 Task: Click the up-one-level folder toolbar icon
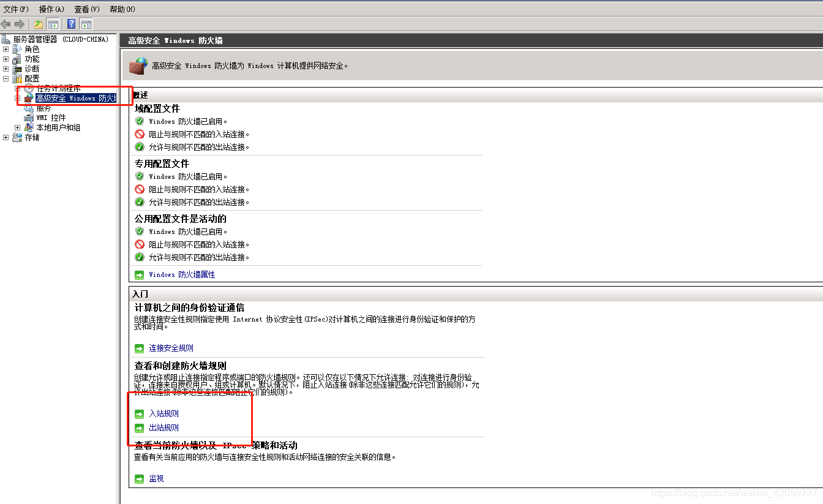tap(39, 24)
